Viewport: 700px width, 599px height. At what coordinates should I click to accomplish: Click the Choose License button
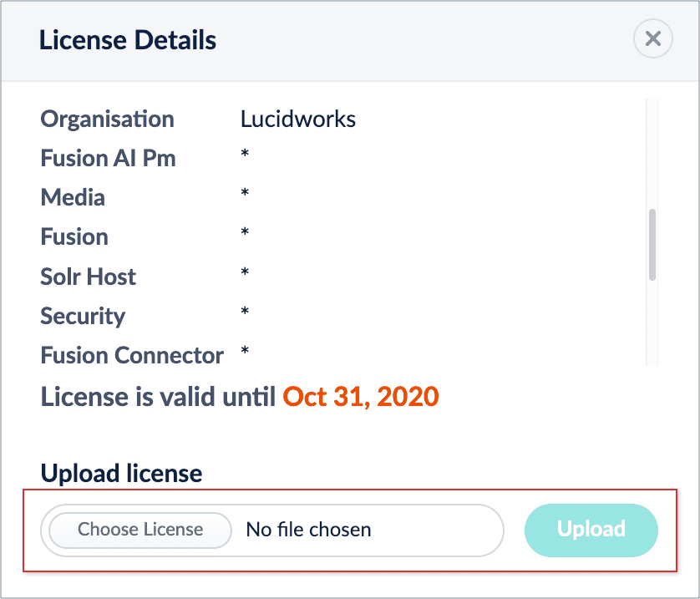140,530
